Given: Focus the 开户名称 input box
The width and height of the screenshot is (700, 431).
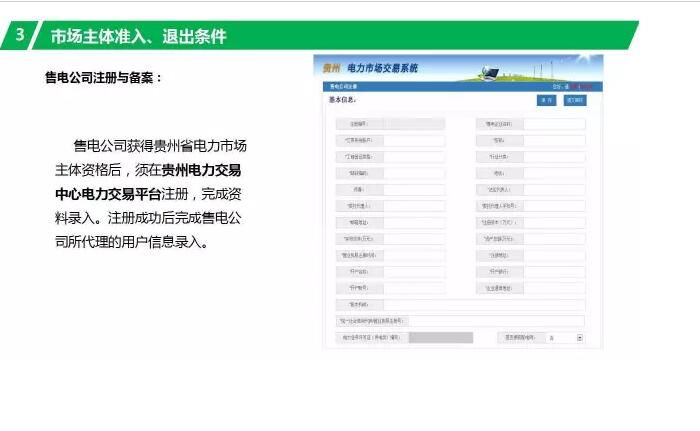Looking at the screenshot, I should (416, 271).
